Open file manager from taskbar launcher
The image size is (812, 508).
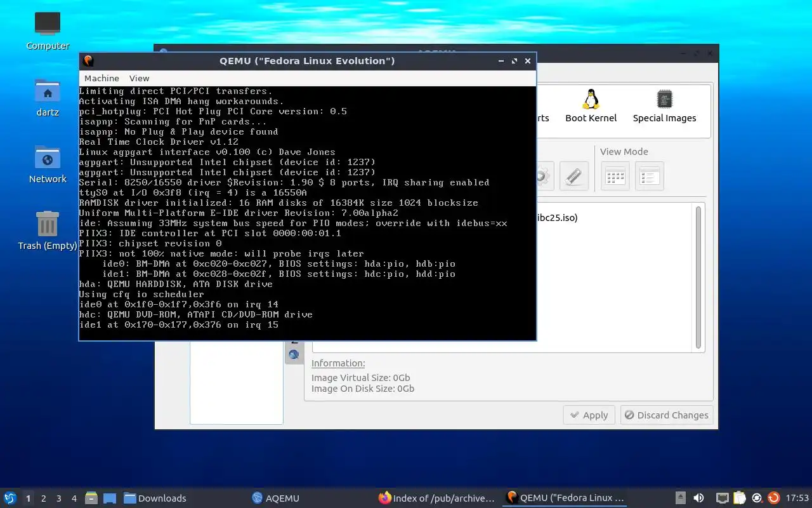pyautogui.click(x=91, y=498)
